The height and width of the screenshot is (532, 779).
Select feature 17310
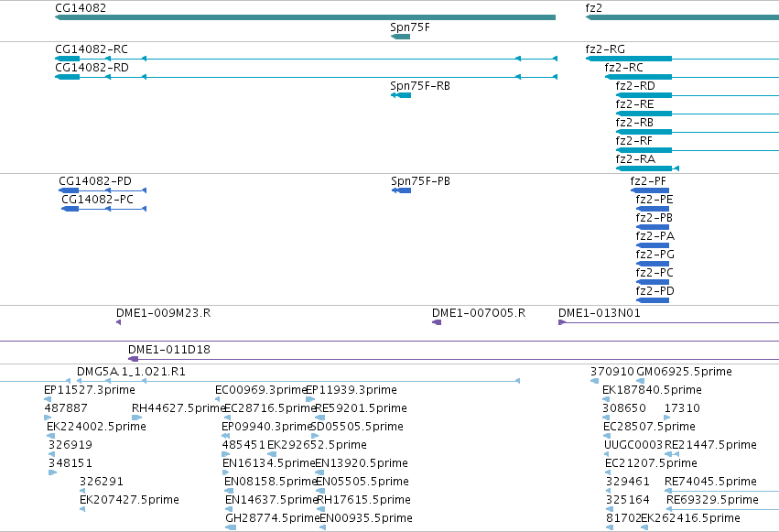(667, 418)
